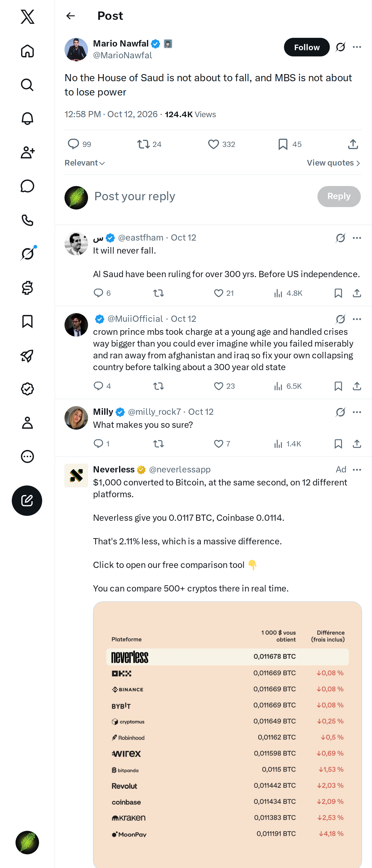Open Verified Orgs badge icon in sidebar
Viewport: 372px width, 868px height.
tap(27, 389)
